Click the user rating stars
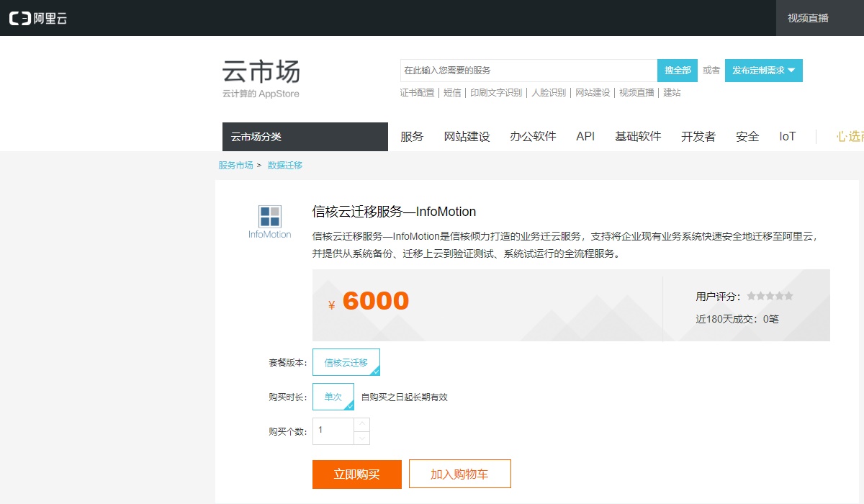The height and width of the screenshot is (504, 864). [x=770, y=296]
